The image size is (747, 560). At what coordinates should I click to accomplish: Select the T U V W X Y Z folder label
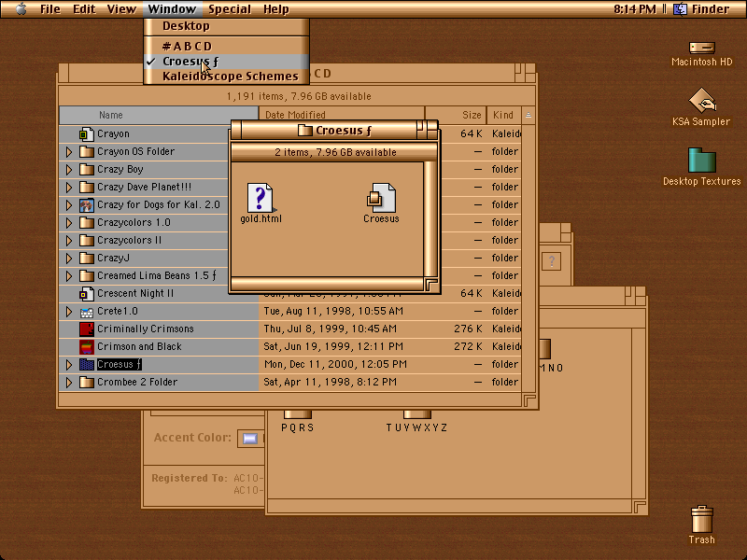point(416,427)
